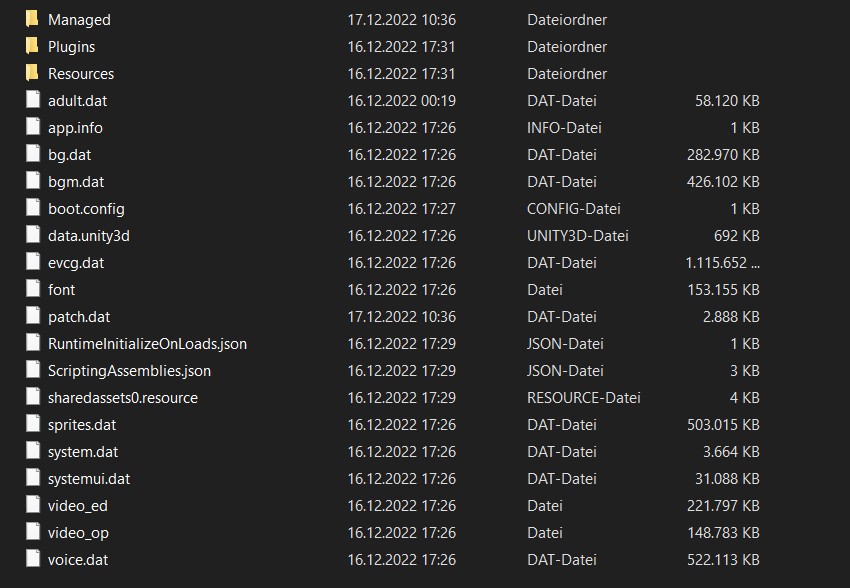This screenshot has width=850, height=588.
Task: Click the adult.dat file icon
Action: (x=32, y=100)
